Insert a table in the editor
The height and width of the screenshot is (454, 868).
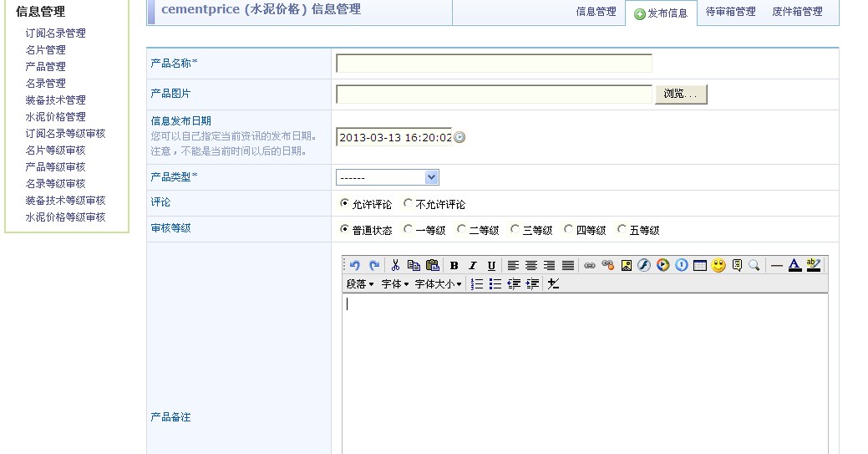700,265
